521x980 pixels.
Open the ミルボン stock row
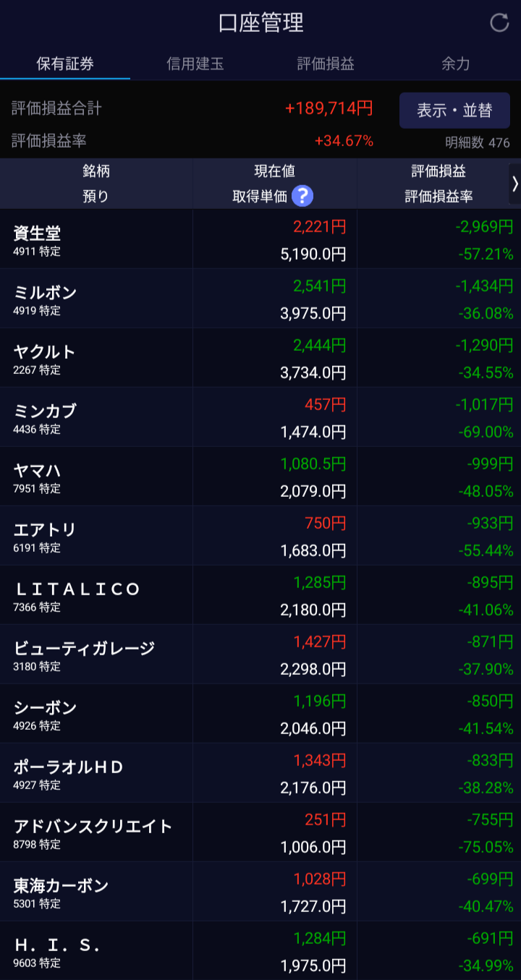[260, 299]
